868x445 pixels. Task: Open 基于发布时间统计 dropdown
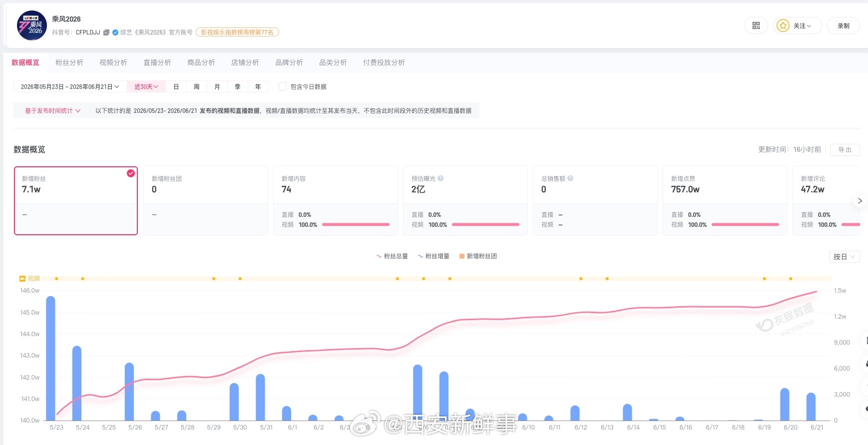(52, 111)
